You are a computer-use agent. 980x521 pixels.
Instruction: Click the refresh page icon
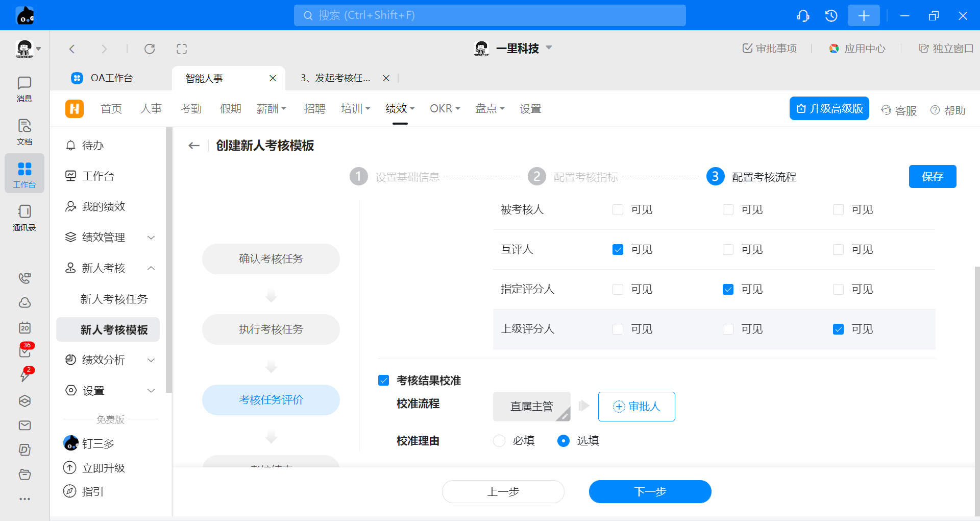[x=150, y=49]
